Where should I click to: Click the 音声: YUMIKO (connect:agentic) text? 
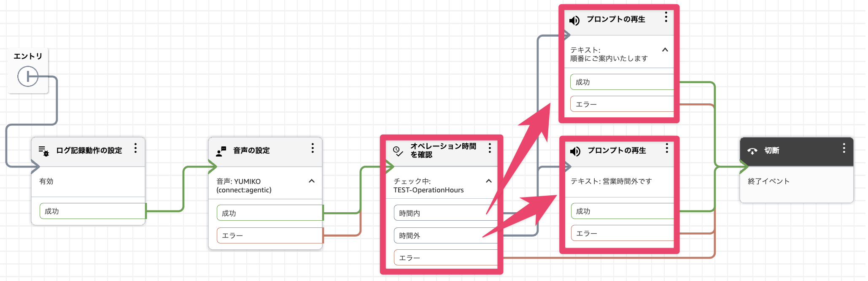pos(244,186)
